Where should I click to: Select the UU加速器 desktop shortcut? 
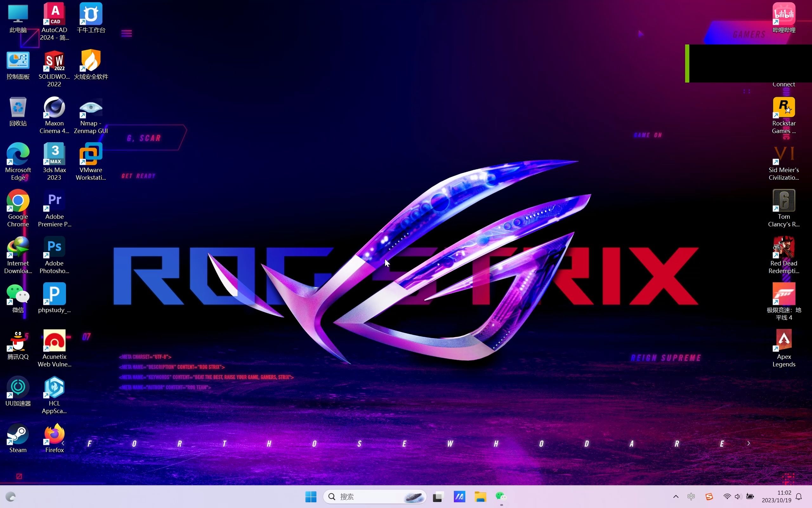click(18, 392)
